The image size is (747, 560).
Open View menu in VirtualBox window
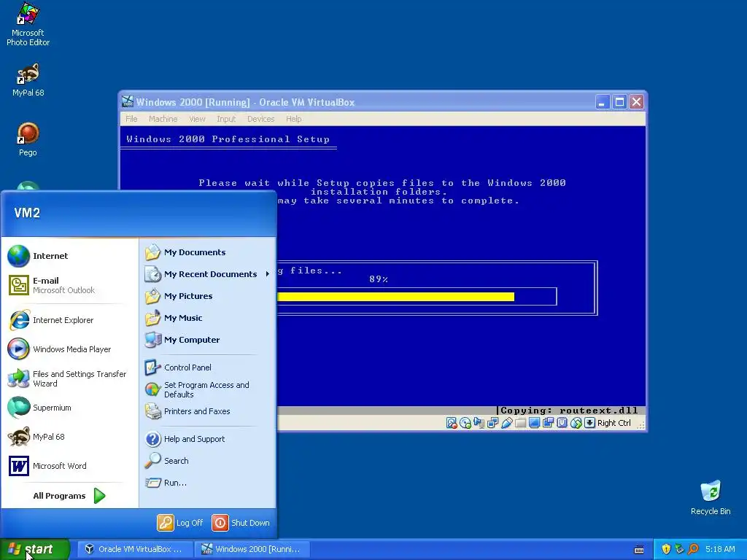point(197,119)
